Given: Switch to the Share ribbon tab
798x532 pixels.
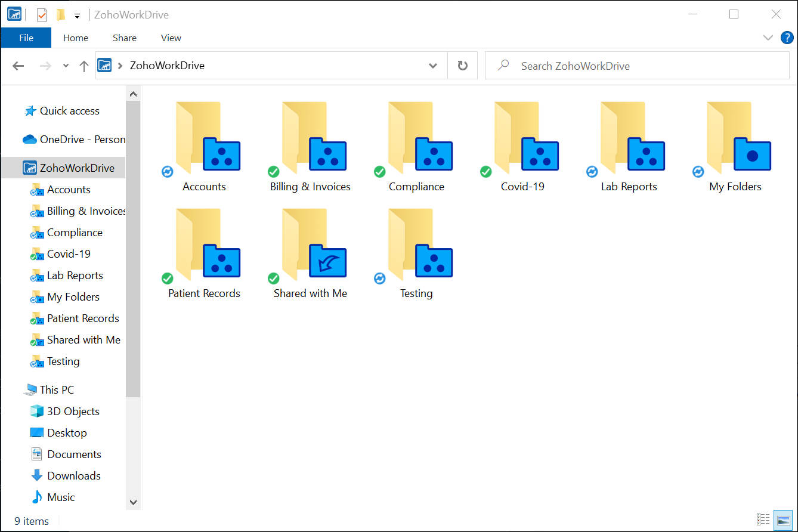Looking at the screenshot, I should (125, 38).
